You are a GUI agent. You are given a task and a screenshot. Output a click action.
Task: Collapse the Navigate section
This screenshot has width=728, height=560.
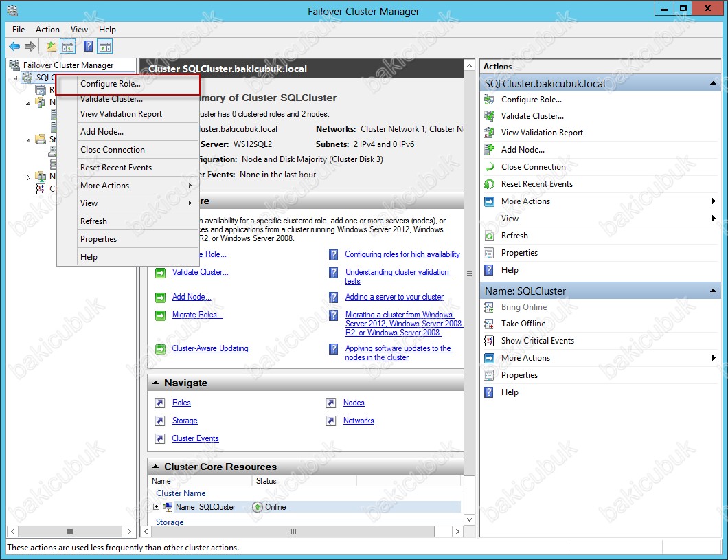pos(155,383)
